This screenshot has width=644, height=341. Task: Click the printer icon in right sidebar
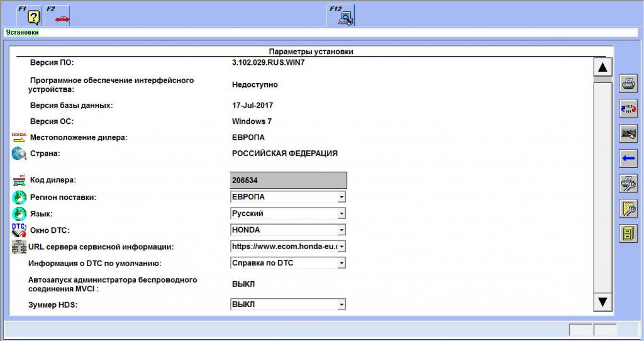[628, 84]
